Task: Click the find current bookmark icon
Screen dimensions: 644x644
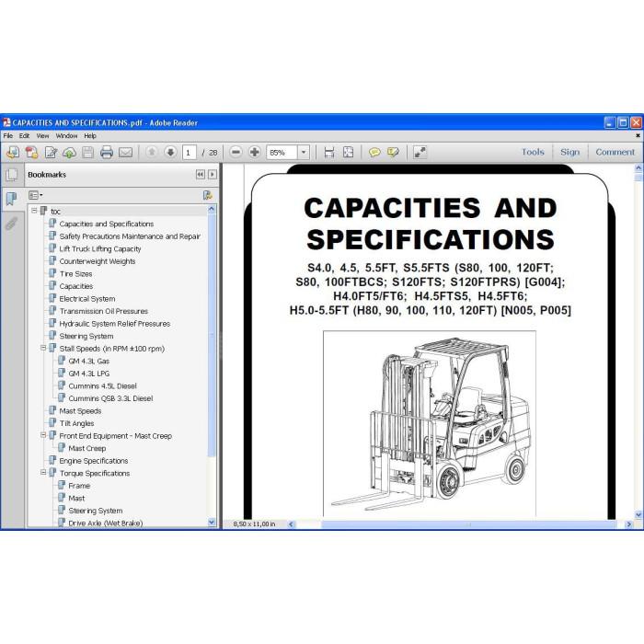Action: click(208, 195)
